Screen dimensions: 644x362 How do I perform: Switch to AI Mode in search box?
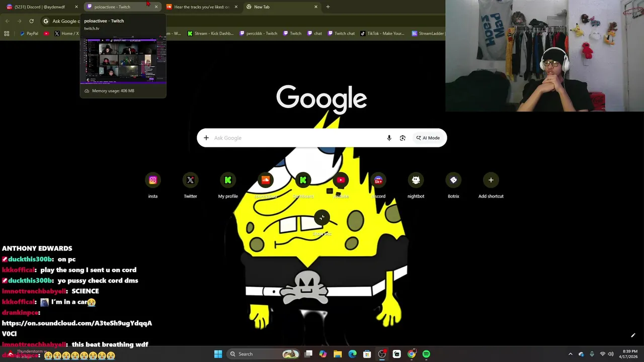pyautogui.click(x=428, y=138)
